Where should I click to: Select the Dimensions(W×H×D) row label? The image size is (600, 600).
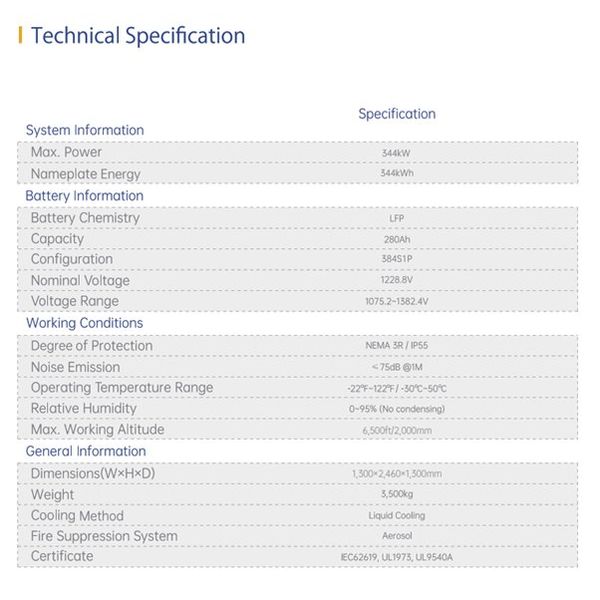click(93, 474)
